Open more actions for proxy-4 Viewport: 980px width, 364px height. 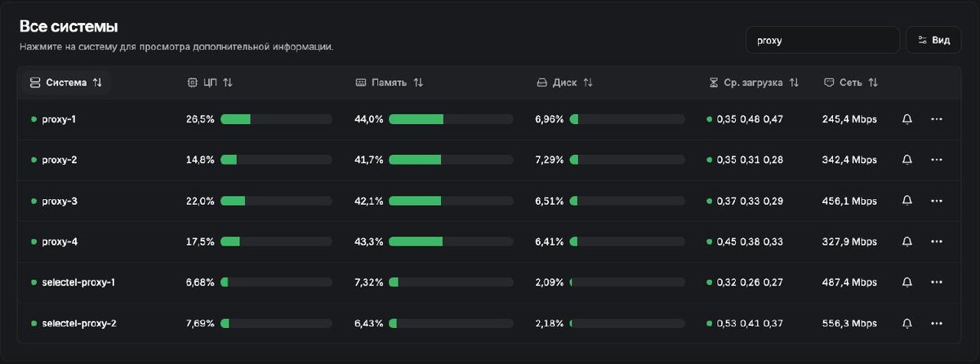pos(937,242)
